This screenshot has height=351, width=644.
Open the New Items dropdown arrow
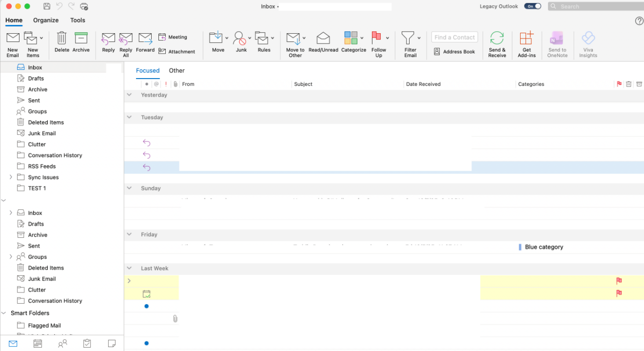(41, 38)
